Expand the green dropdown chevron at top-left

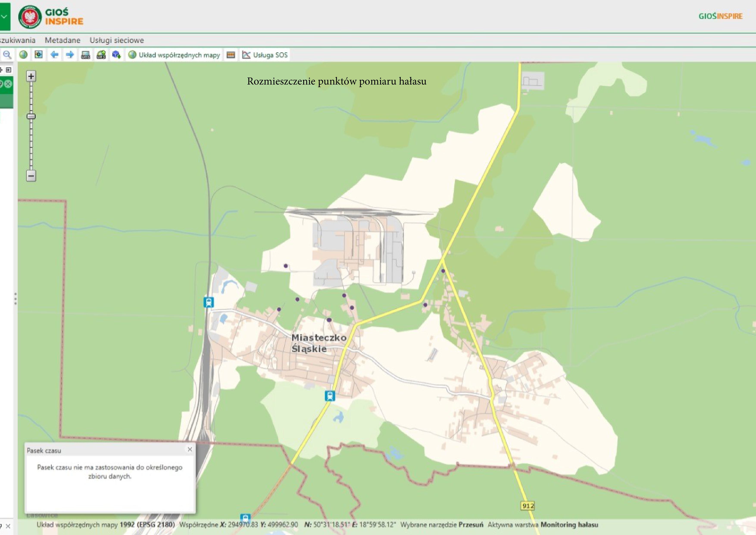coord(4,16)
